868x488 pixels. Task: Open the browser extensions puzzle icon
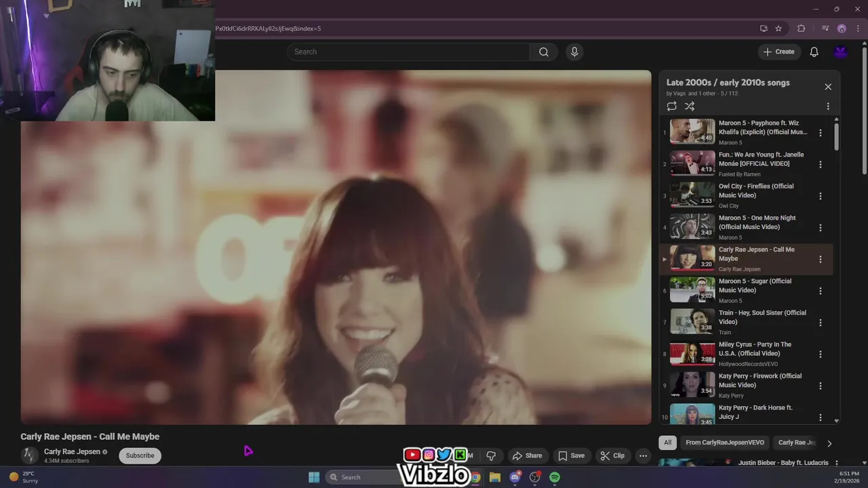tap(802, 28)
